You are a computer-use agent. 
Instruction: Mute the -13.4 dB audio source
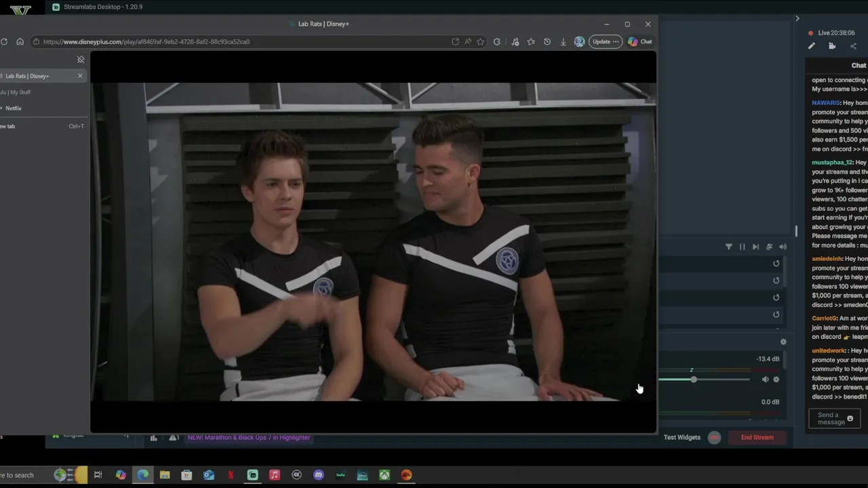coord(766,380)
